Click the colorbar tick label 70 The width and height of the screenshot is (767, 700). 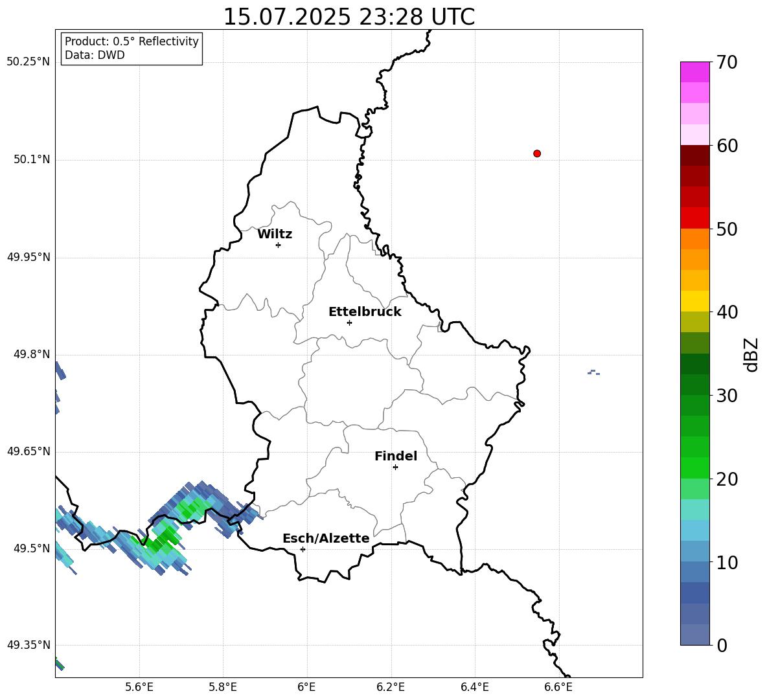pos(727,63)
